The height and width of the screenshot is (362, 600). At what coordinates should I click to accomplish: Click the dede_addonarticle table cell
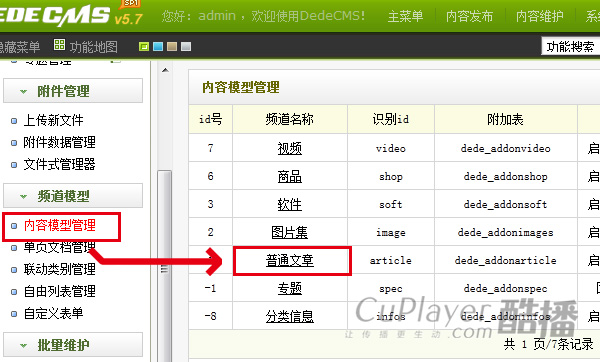[x=505, y=261]
